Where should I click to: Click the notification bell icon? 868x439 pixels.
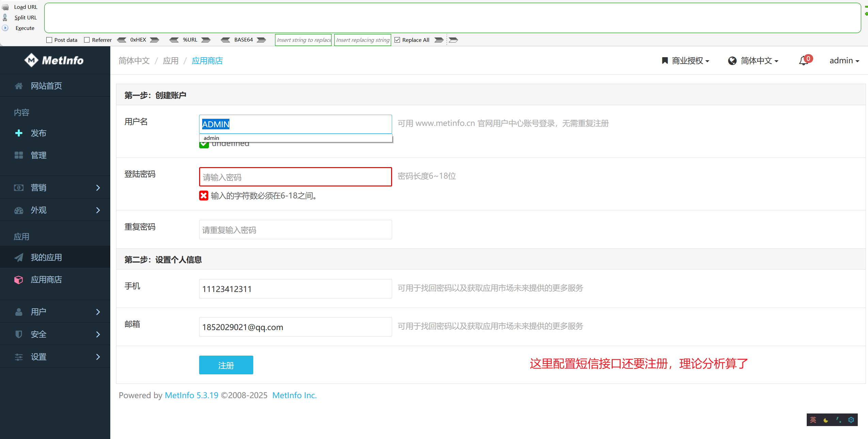click(804, 61)
